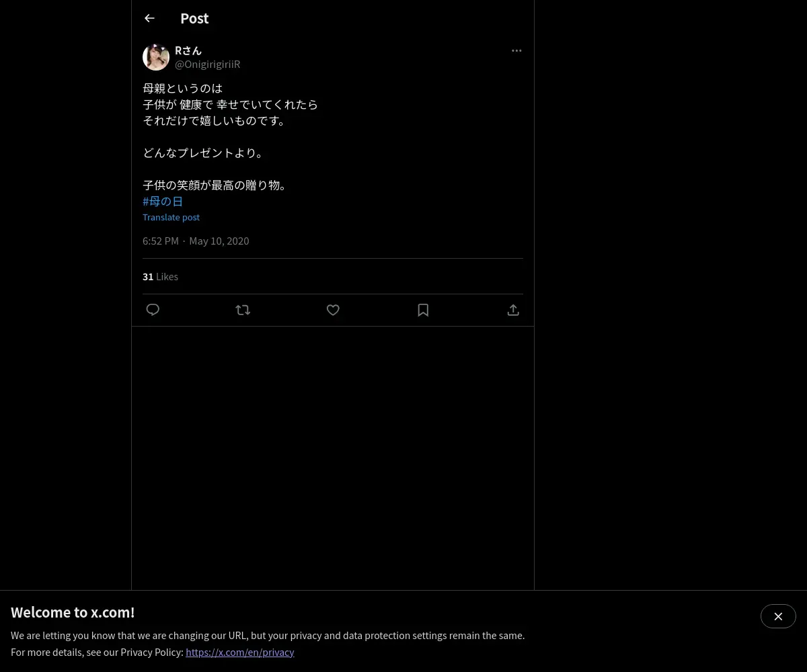Click the Post header title
The height and width of the screenshot is (672, 807).
194,18
